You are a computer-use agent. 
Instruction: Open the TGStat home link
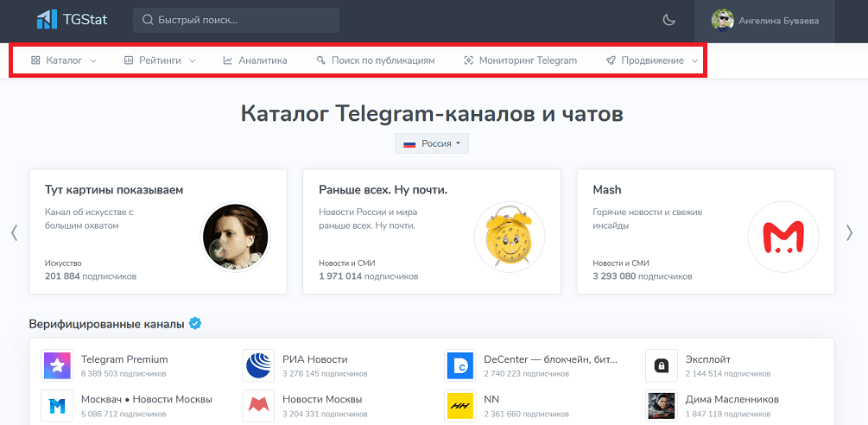[72, 20]
